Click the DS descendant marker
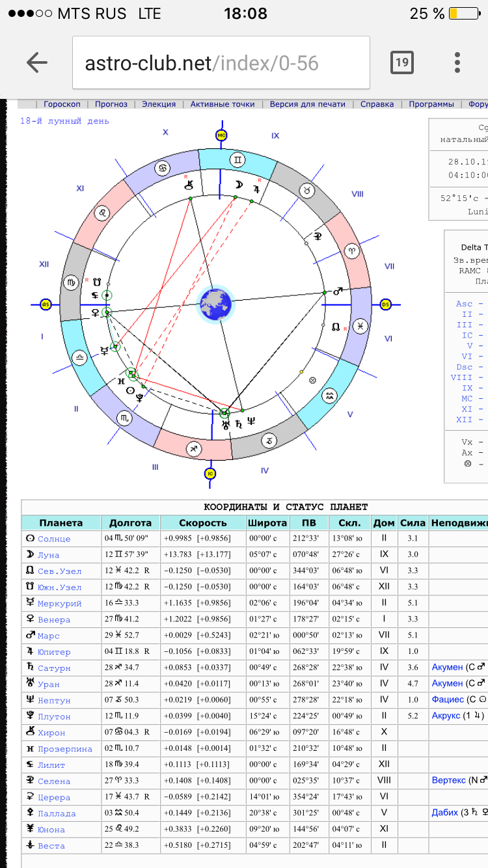488x868 pixels. (x=385, y=304)
